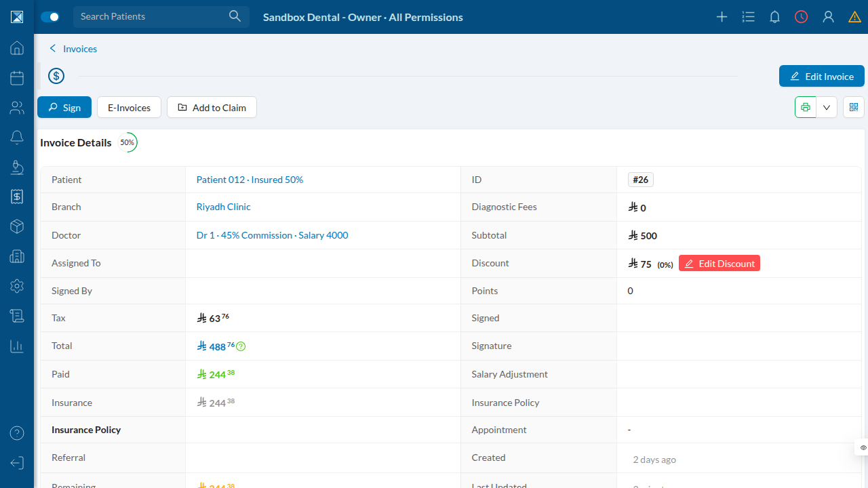This screenshot has width=868, height=488.
Task: Toggle the switch in the top header
Action: tap(50, 17)
